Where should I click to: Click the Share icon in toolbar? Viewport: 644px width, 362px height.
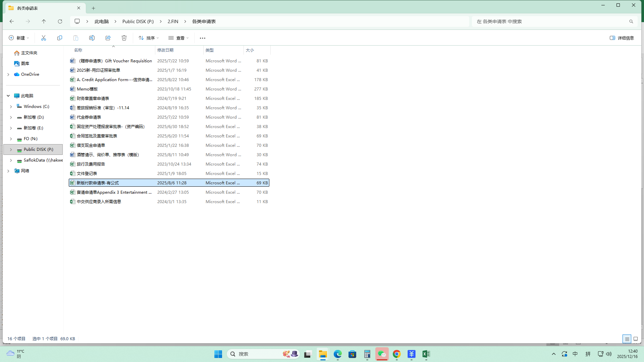click(x=108, y=38)
